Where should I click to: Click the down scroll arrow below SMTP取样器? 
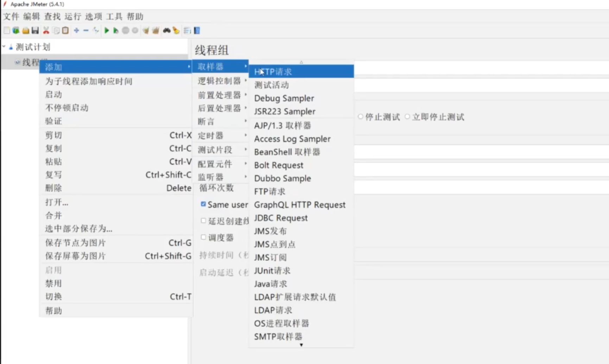pos(301,345)
